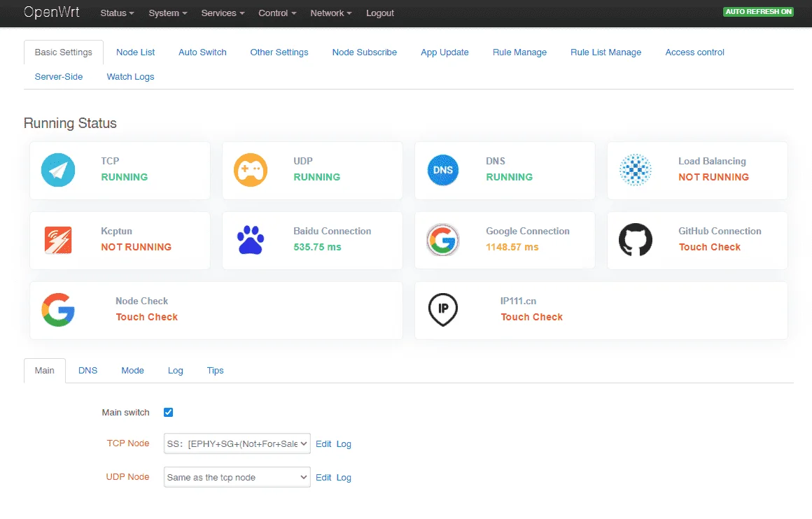This screenshot has height=519, width=812.
Task: Expand the Services menu
Action: click(x=223, y=13)
